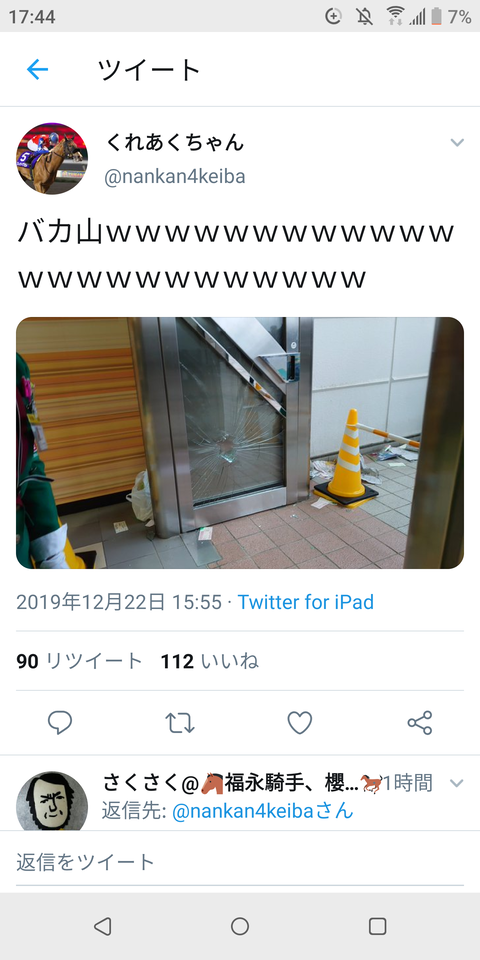Open recent apps square button
480x960 pixels.
378,926
